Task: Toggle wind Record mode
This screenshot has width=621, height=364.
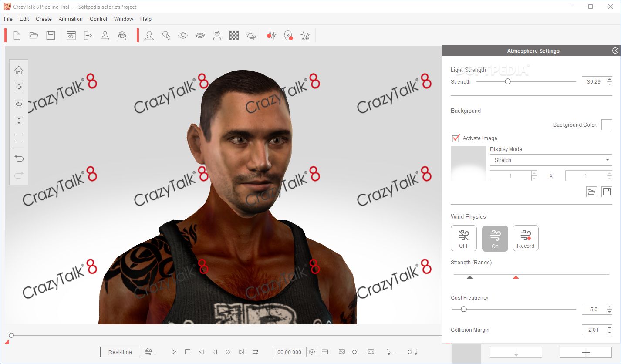Action: pos(526,238)
